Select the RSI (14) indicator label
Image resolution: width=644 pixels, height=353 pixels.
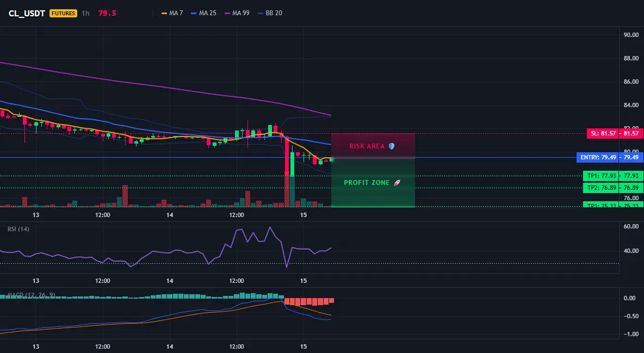(x=18, y=229)
